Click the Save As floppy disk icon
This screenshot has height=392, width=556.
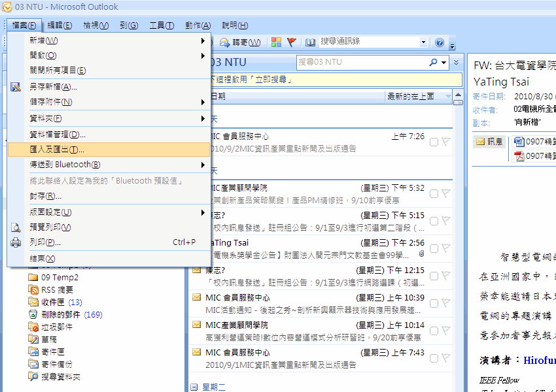coord(15,87)
